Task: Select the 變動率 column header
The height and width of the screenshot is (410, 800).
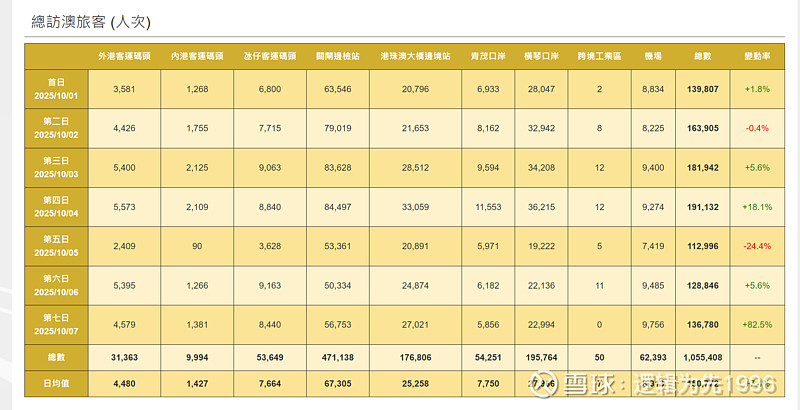Action: tap(757, 57)
